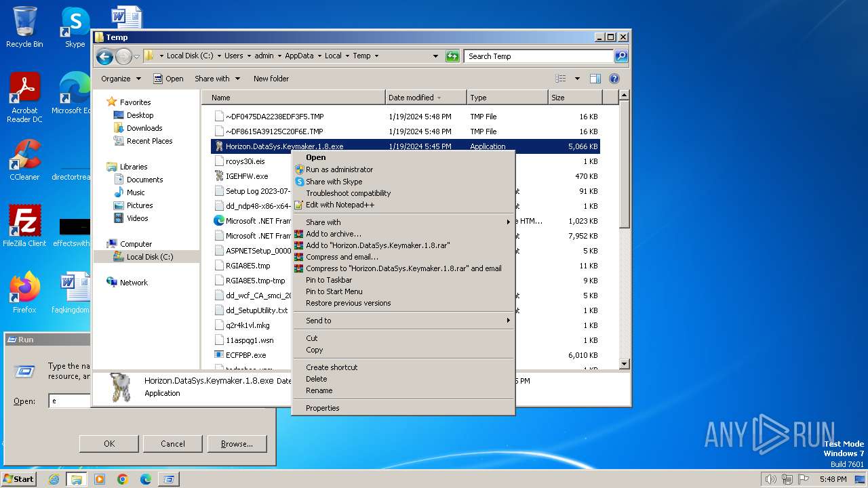Screen dimensions: 868x488
Task: Select Horizon.DataSys.Keymaker.1.8.exe file icon
Action: [219, 146]
